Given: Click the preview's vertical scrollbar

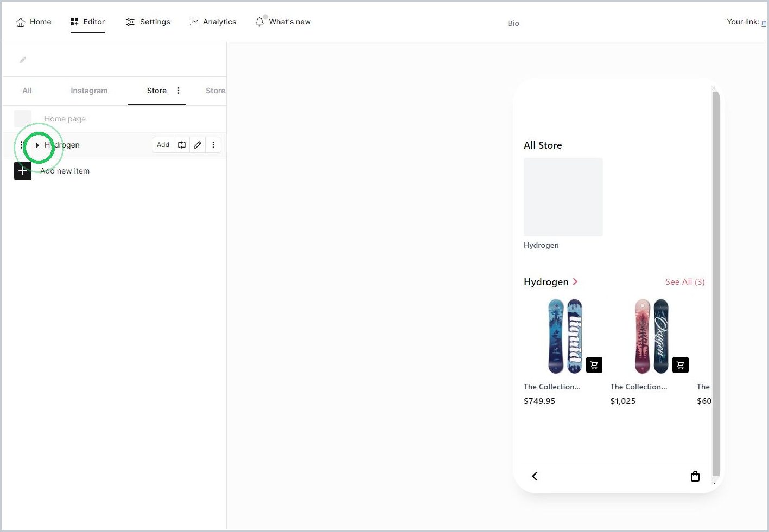Looking at the screenshot, I should click(x=716, y=285).
